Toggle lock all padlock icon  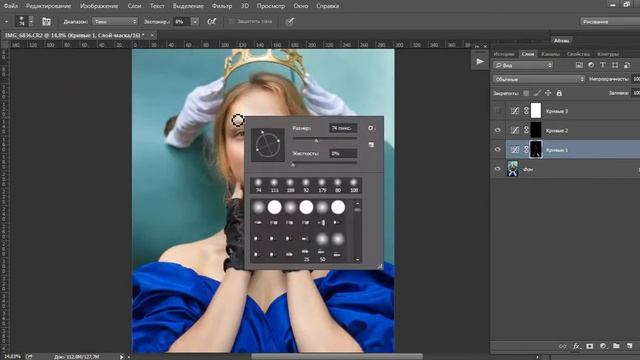tap(559, 93)
